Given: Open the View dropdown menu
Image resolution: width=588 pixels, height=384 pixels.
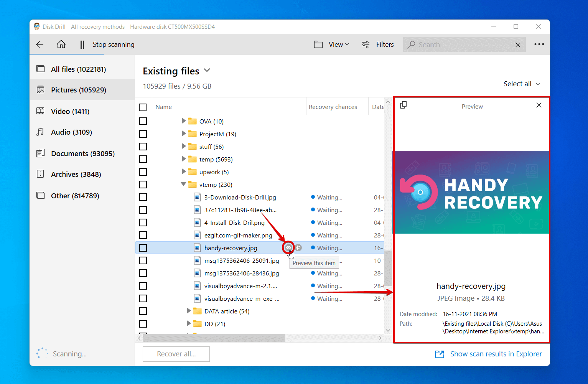Looking at the screenshot, I should 339,44.
